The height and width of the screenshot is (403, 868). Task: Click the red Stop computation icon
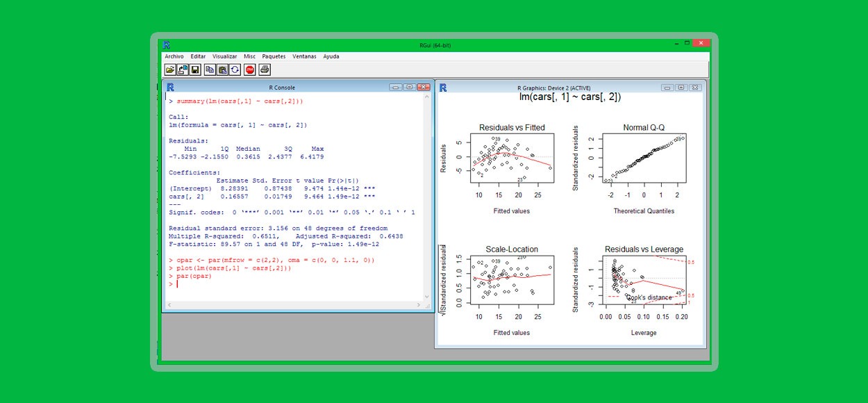click(x=249, y=69)
